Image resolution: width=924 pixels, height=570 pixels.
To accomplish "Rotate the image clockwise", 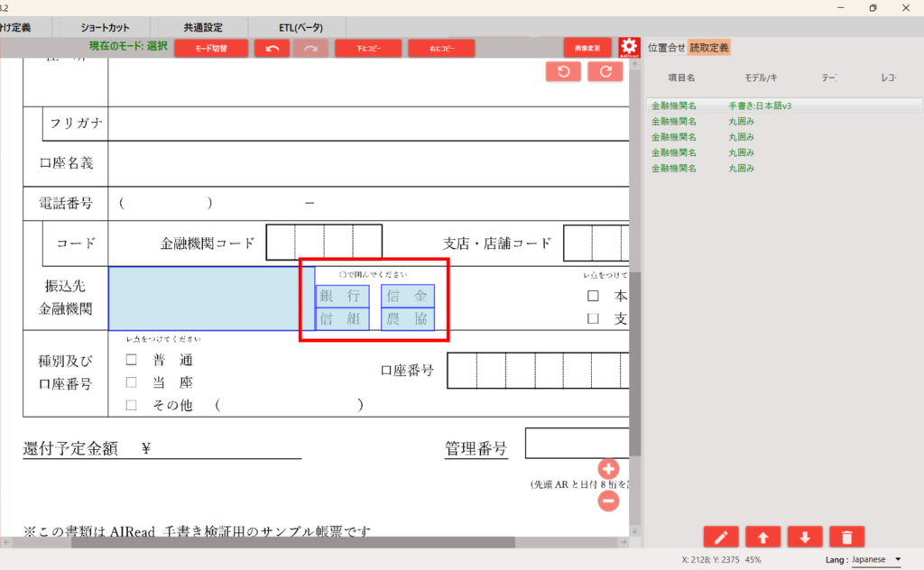I will [x=605, y=72].
